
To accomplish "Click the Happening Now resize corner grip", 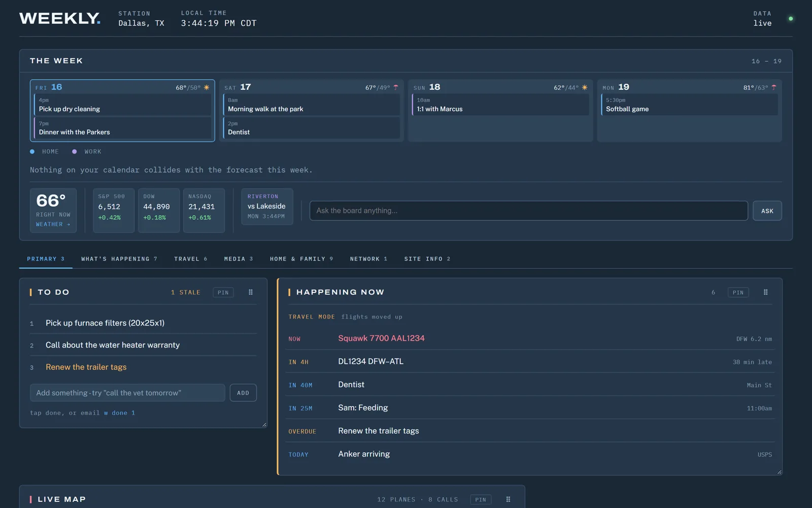I will [780, 472].
